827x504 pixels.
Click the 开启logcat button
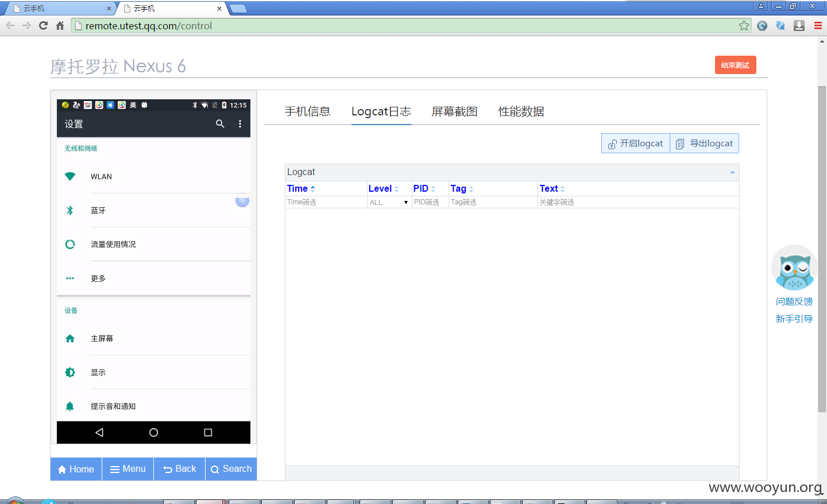coord(636,144)
